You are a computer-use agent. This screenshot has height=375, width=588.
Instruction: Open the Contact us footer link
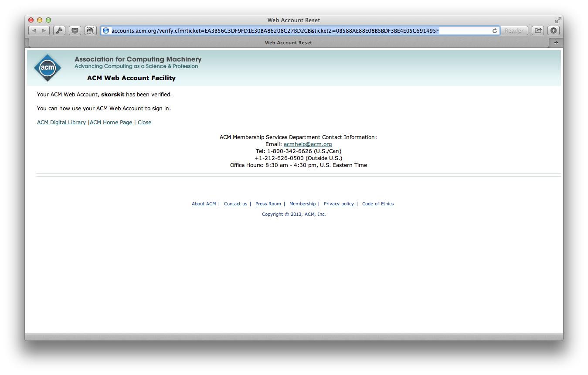click(235, 204)
